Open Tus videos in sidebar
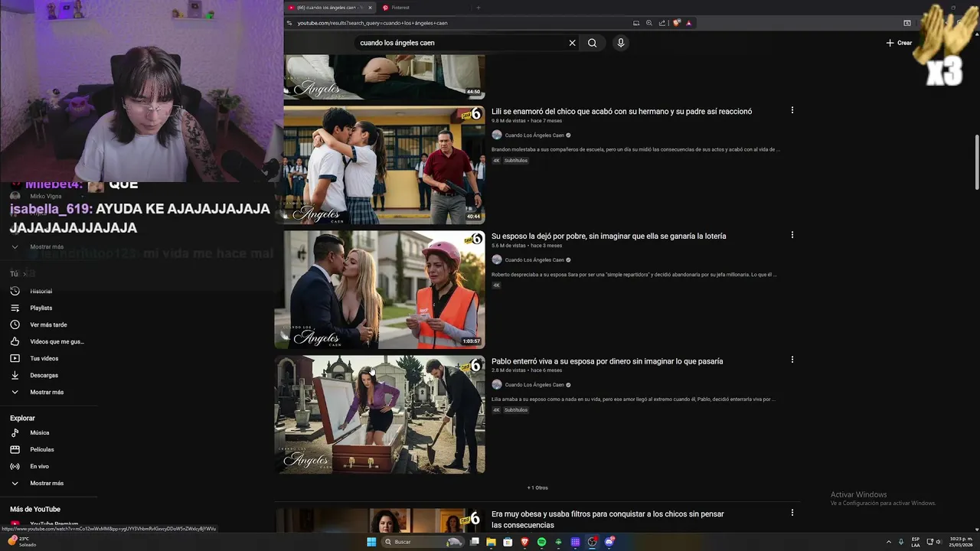Screen dimensions: 980x551 pyautogui.click(x=44, y=359)
